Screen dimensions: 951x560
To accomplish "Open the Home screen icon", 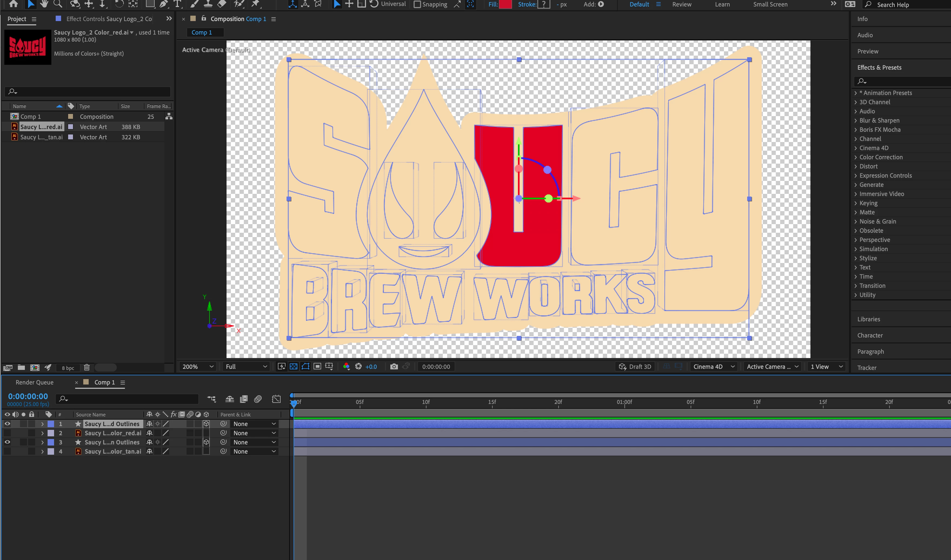I will [13, 4].
